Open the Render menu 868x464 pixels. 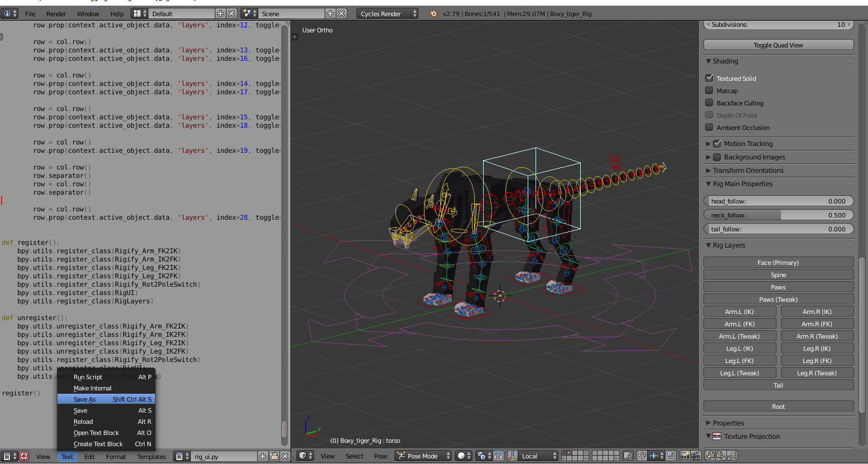56,13
